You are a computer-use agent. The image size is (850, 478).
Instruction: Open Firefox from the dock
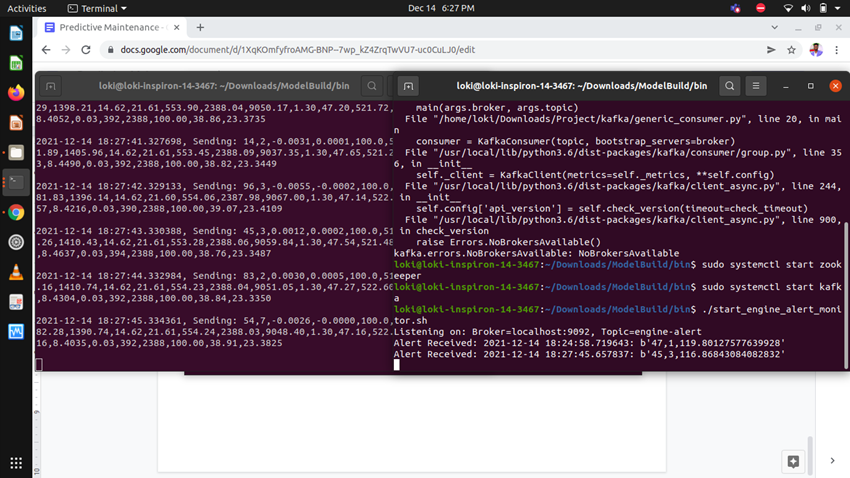tap(16, 93)
